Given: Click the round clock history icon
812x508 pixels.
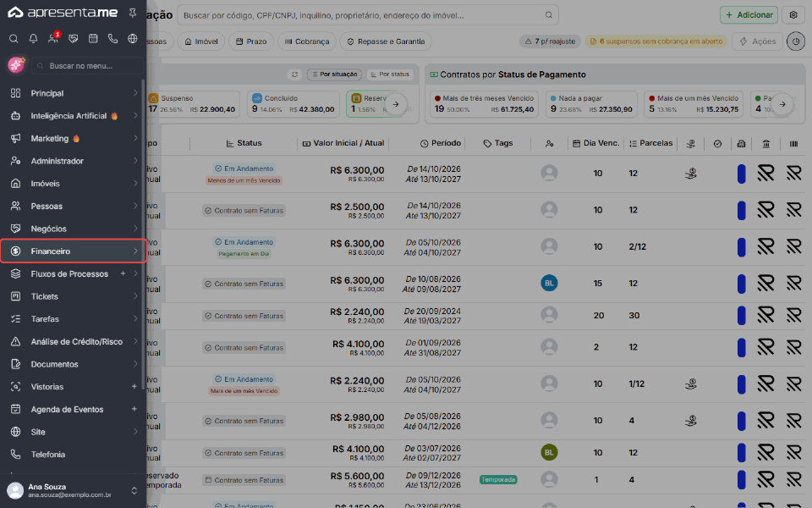Looking at the screenshot, I should tap(795, 41).
